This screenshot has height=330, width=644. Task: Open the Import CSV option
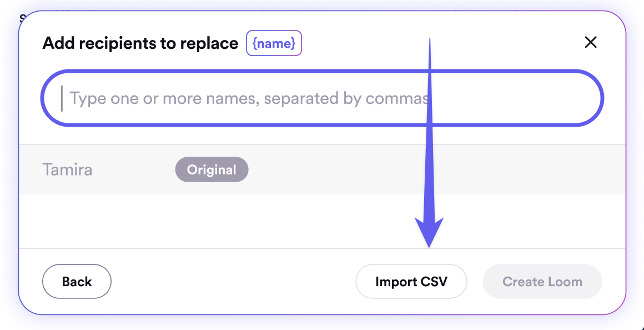tap(411, 282)
